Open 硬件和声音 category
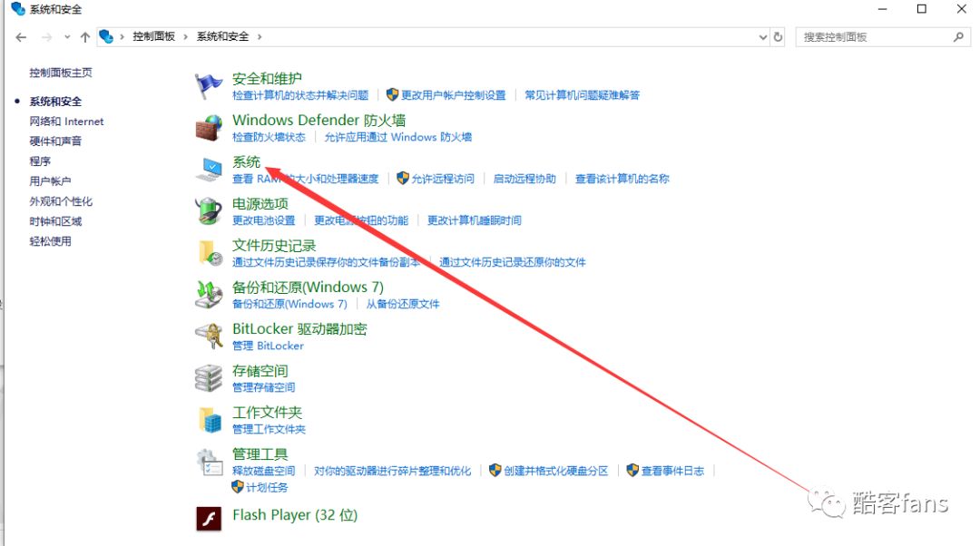 (x=55, y=141)
